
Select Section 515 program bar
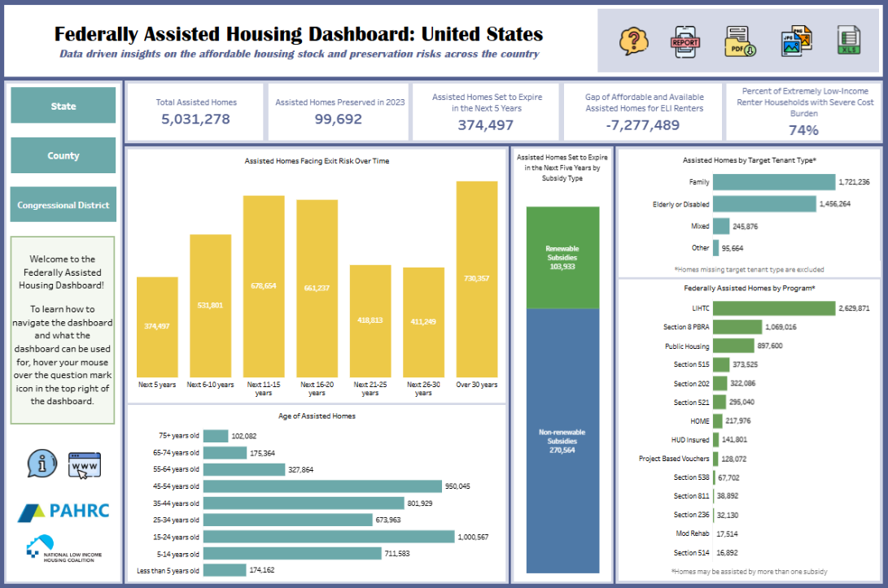point(721,364)
